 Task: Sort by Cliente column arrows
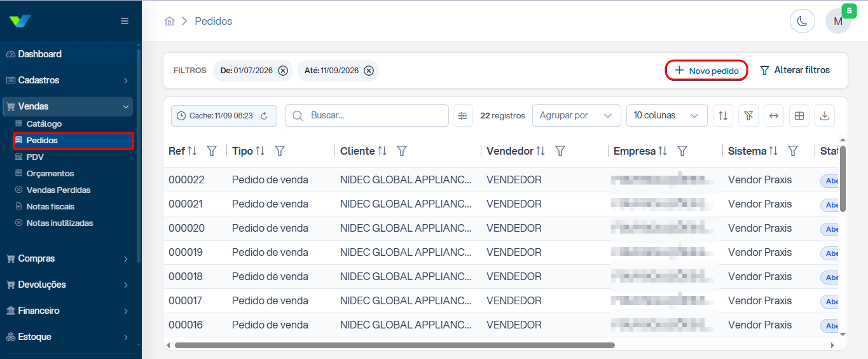[382, 151]
